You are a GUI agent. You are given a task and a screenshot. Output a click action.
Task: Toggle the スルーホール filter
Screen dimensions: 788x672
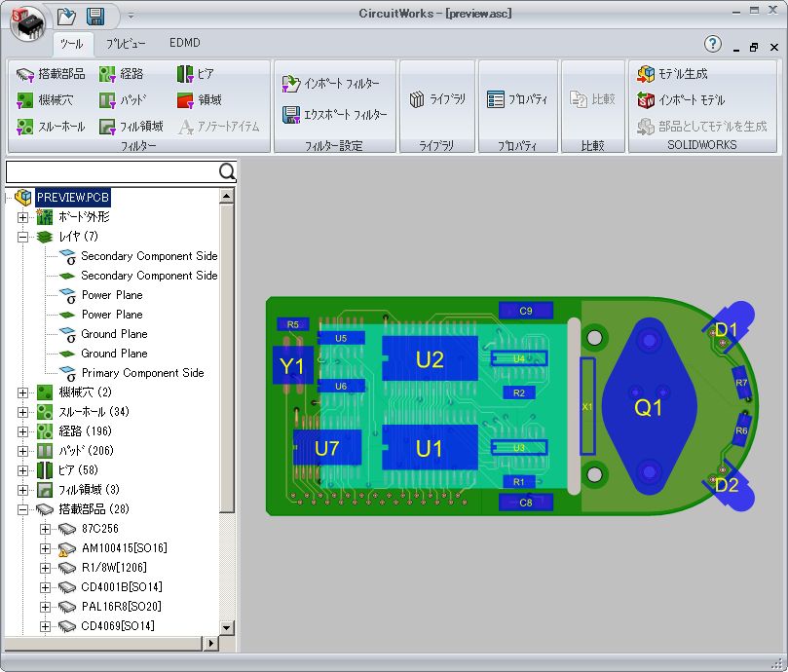pyautogui.click(x=51, y=127)
